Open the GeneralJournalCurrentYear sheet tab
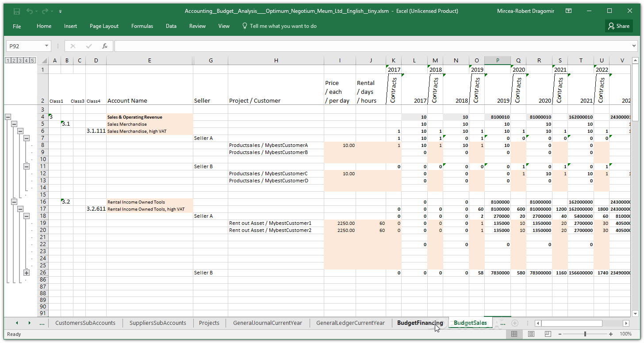Image resolution: width=644 pixels, height=343 pixels. [x=268, y=323]
